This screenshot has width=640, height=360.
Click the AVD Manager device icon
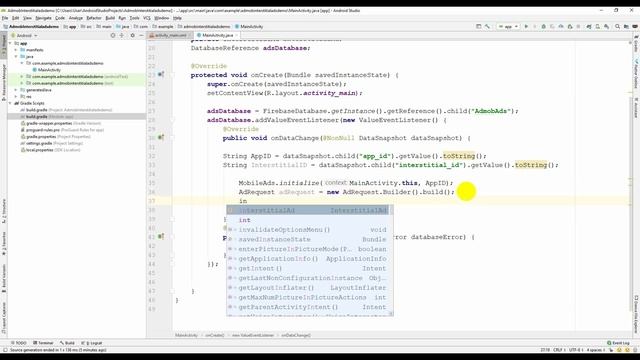tap(598, 27)
